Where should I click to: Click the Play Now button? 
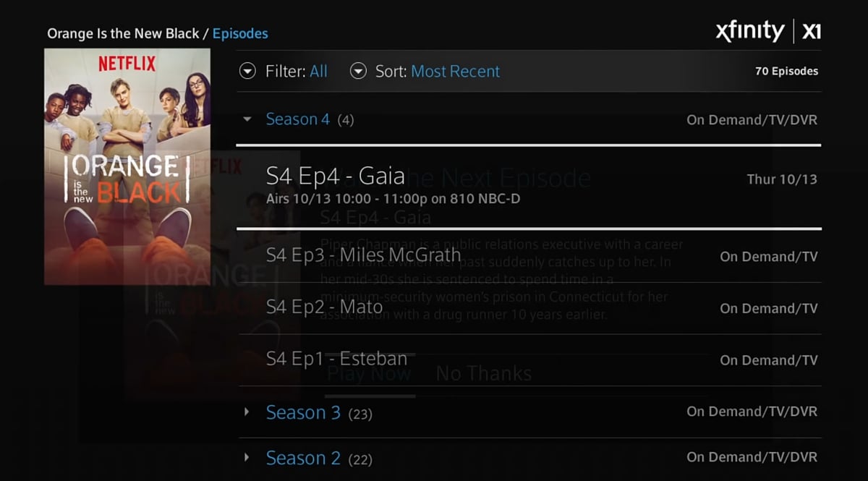(370, 373)
